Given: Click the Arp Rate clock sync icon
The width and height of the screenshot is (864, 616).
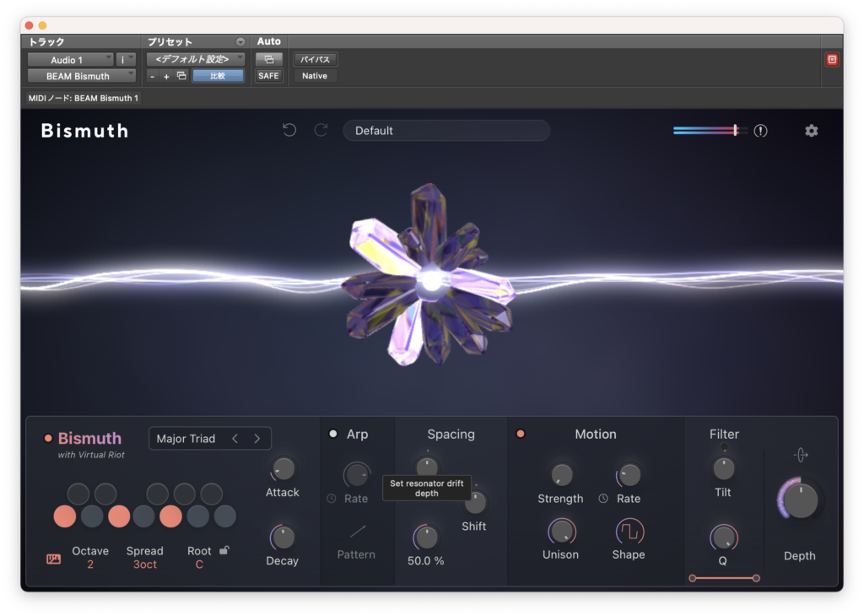Looking at the screenshot, I should pos(331,499).
